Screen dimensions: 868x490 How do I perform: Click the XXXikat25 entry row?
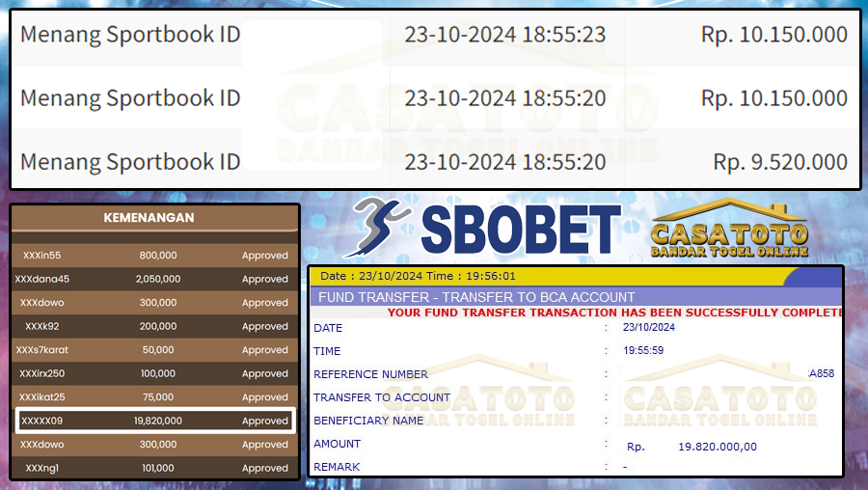(155, 397)
